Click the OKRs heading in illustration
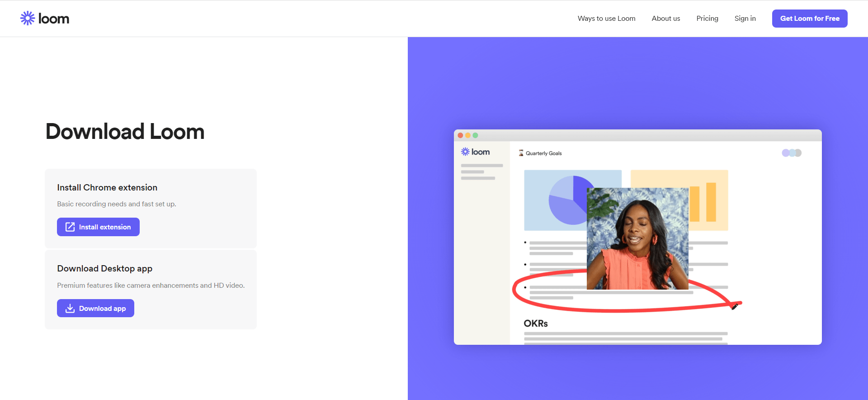The height and width of the screenshot is (400, 868). 536,324
